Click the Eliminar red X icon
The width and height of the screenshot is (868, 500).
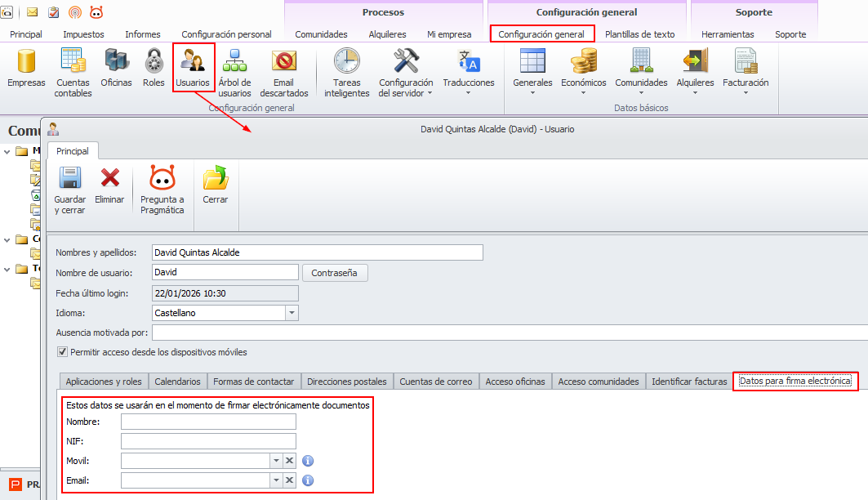coord(109,178)
